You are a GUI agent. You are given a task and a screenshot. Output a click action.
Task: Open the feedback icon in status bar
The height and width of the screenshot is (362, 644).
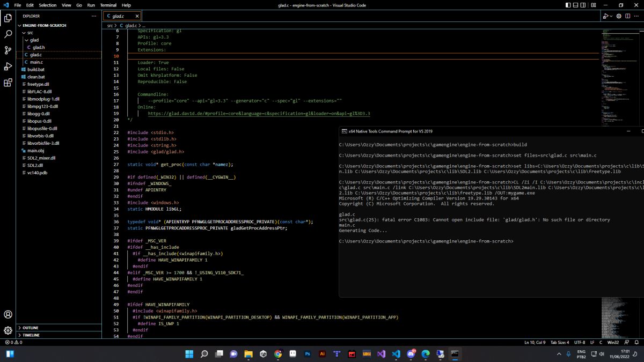(x=626, y=342)
